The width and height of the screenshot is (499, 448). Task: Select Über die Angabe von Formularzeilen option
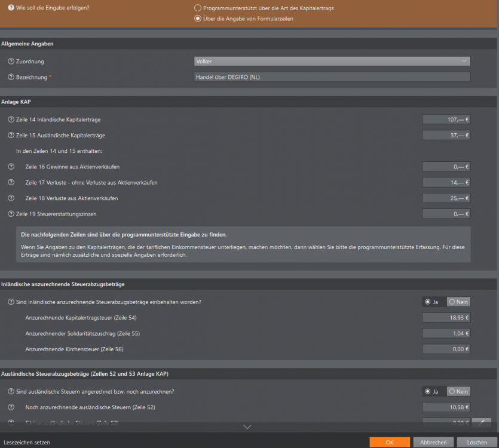click(x=198, y=19)
